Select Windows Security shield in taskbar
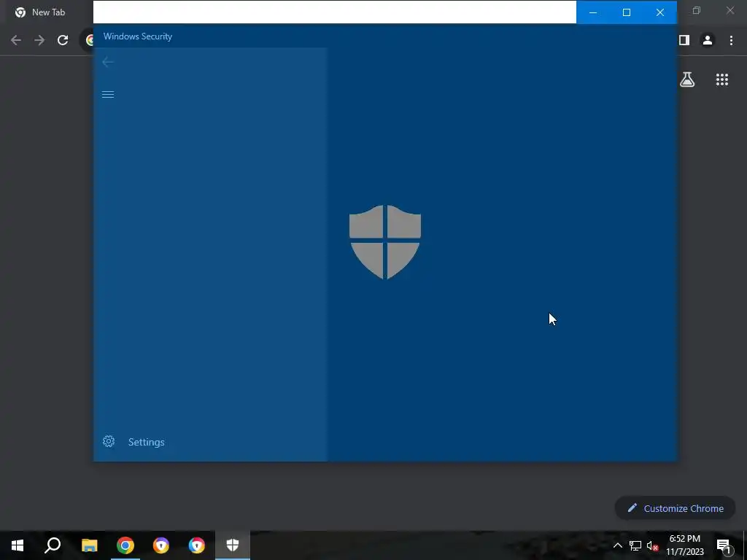This screenshot has height=560, width=747. pyautogui.click(x=233, y=545)
